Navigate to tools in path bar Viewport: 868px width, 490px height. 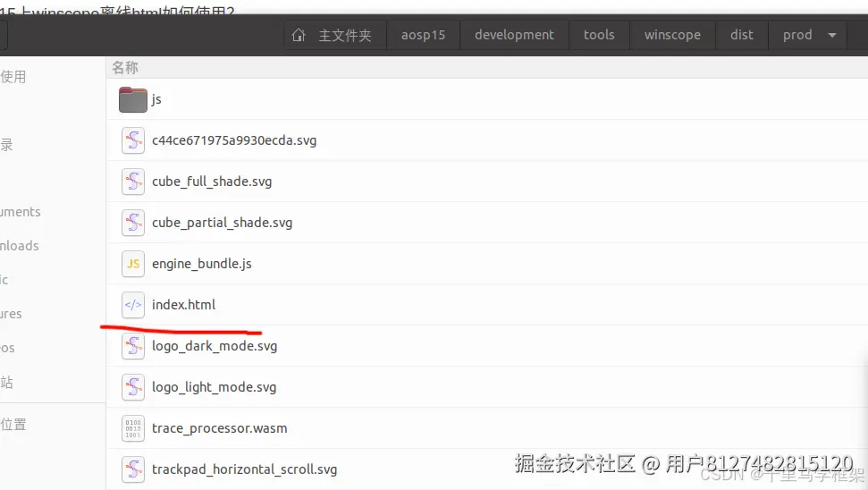coord(599,35)
